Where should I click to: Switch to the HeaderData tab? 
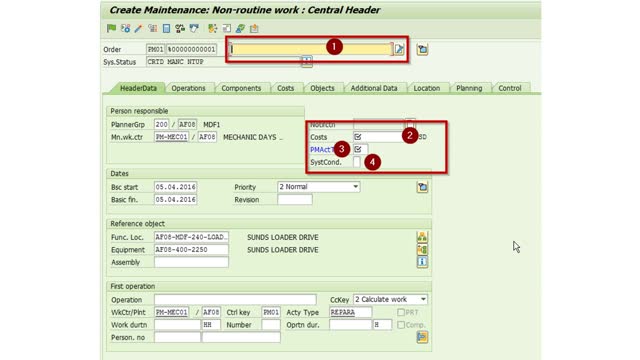[138, 88]
